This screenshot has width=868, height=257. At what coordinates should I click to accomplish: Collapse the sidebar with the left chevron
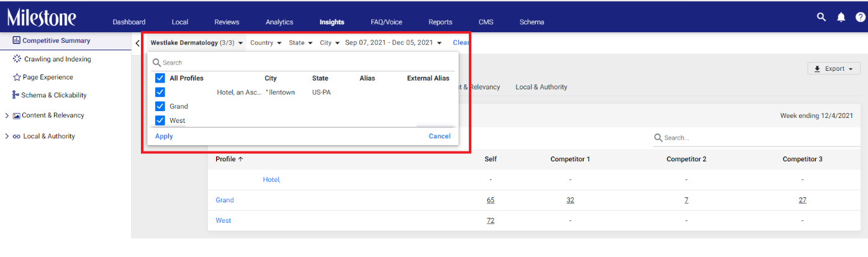[137, 43]
